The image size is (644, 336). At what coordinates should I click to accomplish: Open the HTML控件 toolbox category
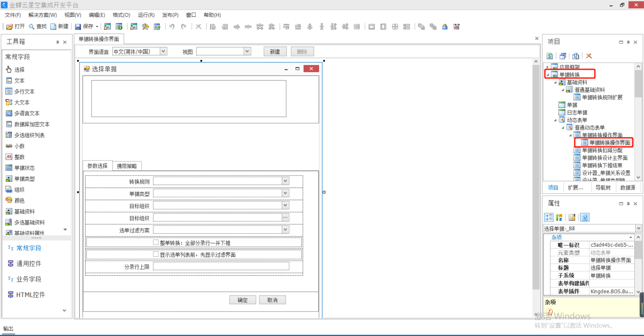click(26, 295)
